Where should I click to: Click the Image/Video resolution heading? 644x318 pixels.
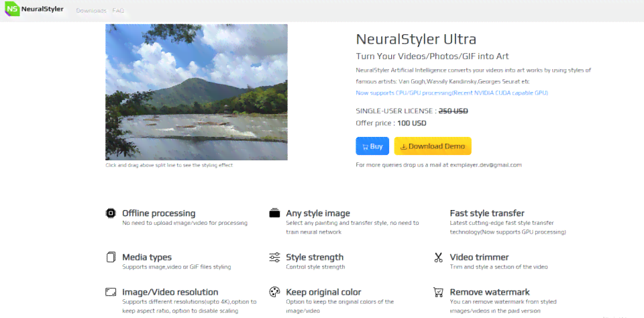tap(170, 292)
